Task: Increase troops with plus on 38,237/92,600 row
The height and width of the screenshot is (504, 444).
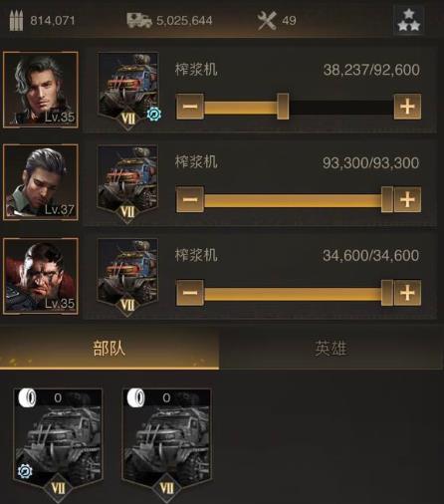Action: click(x=407, y=107)
